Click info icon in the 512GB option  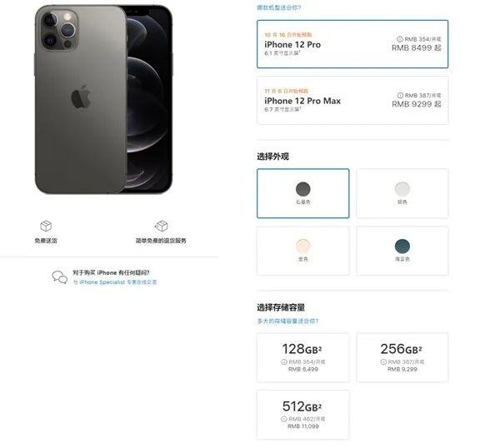284,419
